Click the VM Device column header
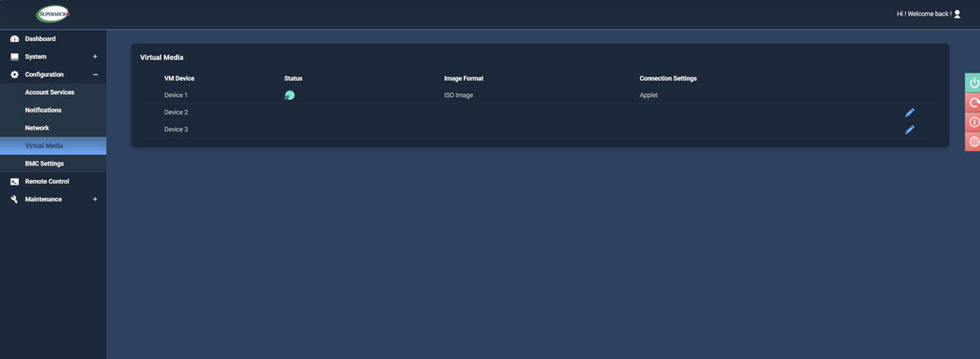This screenshot has height=359, width=980. (x=179, y=78)
